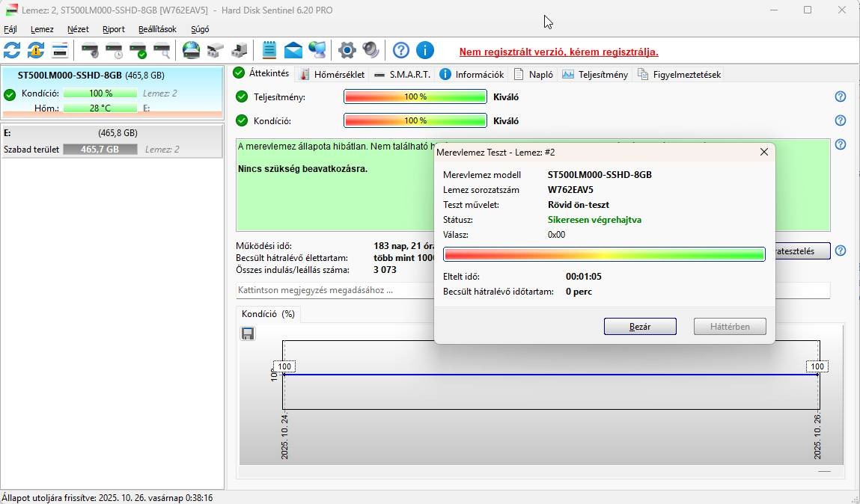Click the globe and monitor network icon

[317, 50]
